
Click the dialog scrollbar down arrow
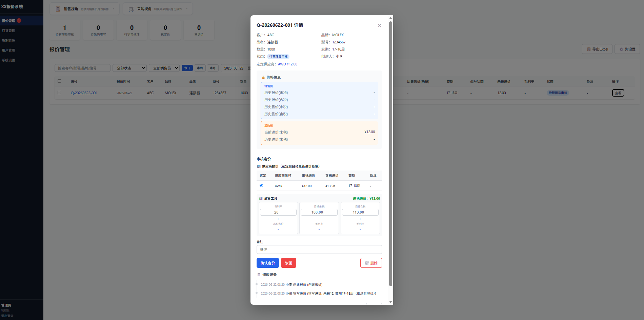[x=390, y=302]
